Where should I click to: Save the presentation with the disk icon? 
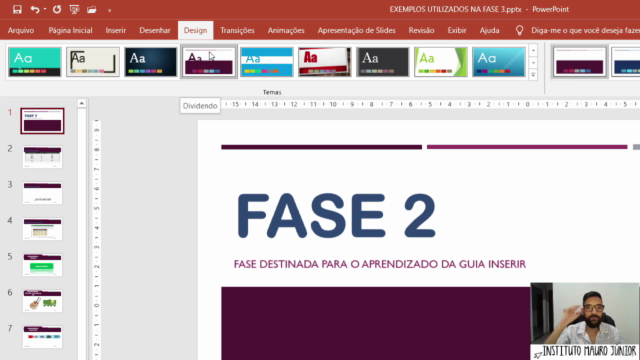click(x=17, y=9)
